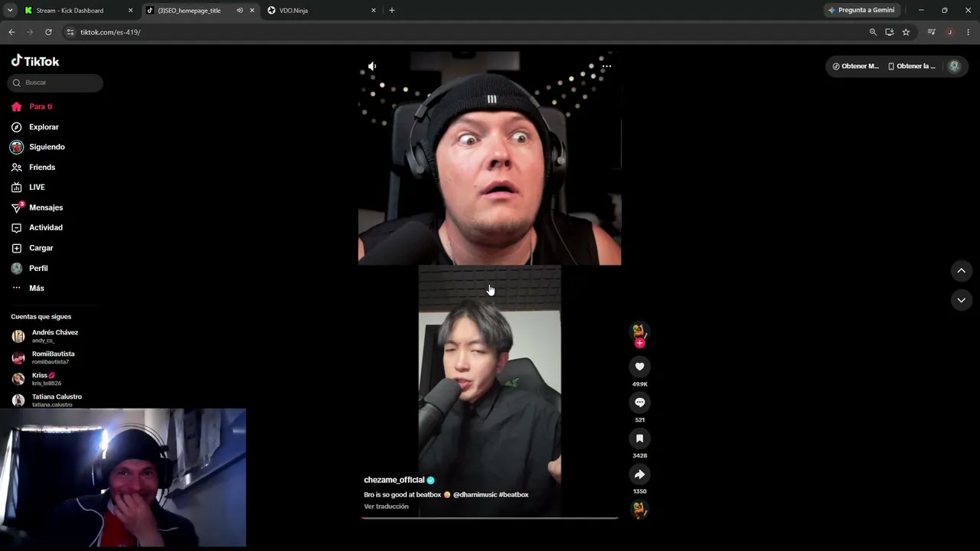Reload the page
Screen dimensions: 980x551
pos(48,32)
